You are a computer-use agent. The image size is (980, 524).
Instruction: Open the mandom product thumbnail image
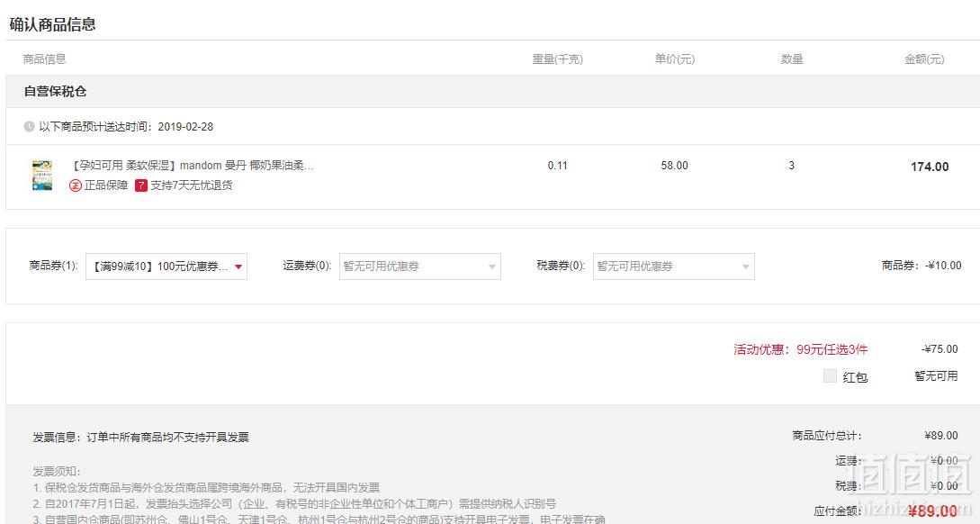(x=42, y=175)
